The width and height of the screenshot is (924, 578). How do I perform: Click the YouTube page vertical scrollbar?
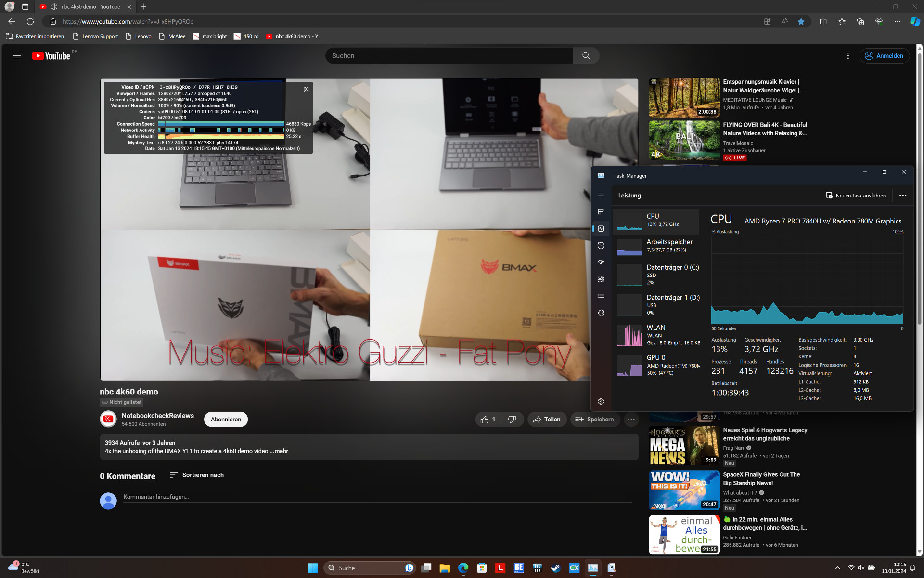pyautogui.click(x=919, y=193)
